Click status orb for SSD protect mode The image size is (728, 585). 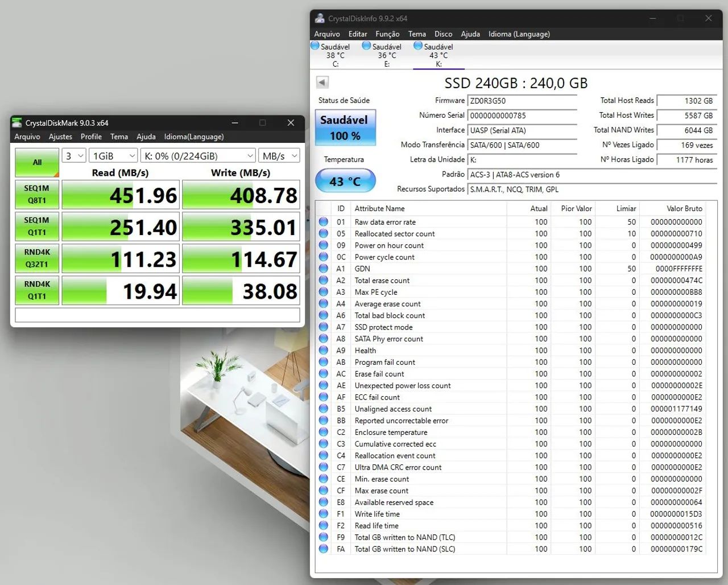(x=324, y=327)
